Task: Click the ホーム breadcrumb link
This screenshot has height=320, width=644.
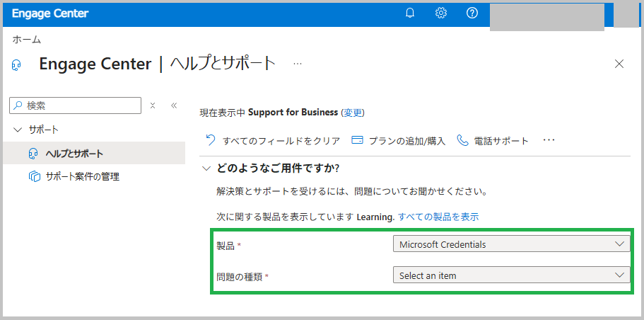Action: click(x=27, y=40)
